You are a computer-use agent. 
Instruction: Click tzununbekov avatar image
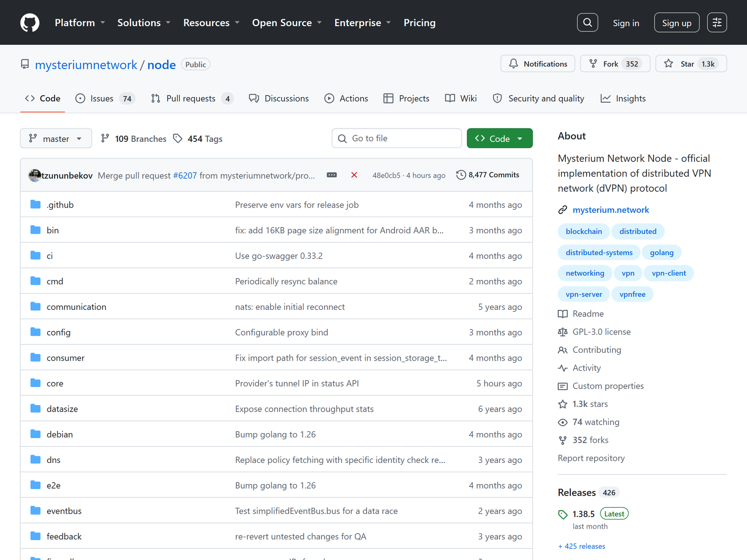pyautogui.click(x=35, y=175)
